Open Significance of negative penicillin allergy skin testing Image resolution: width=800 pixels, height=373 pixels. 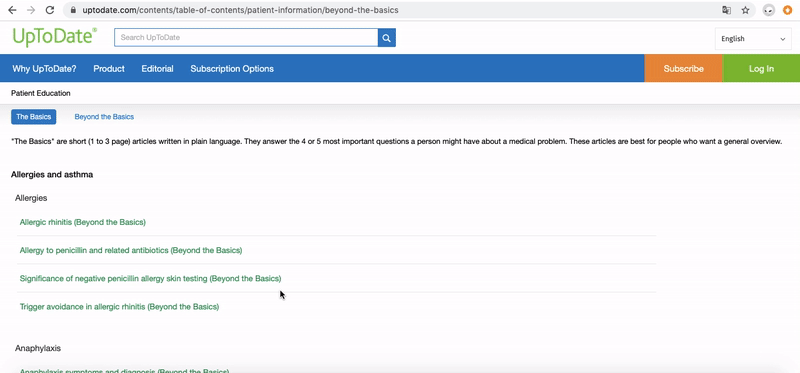point(151,279)
